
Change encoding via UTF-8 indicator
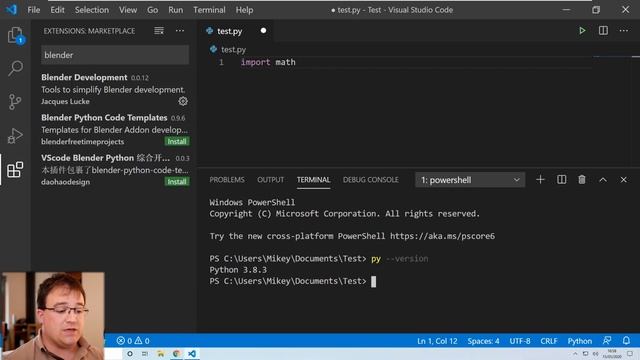(x=520, y=340)
